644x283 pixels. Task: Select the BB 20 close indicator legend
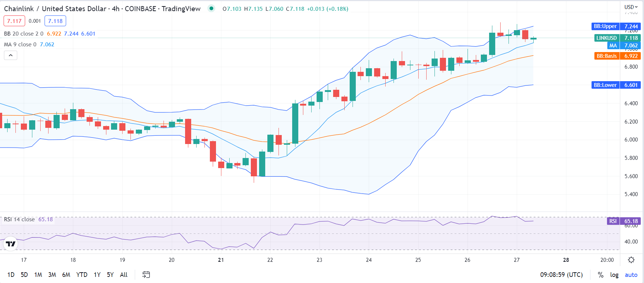tap(23, 34)
